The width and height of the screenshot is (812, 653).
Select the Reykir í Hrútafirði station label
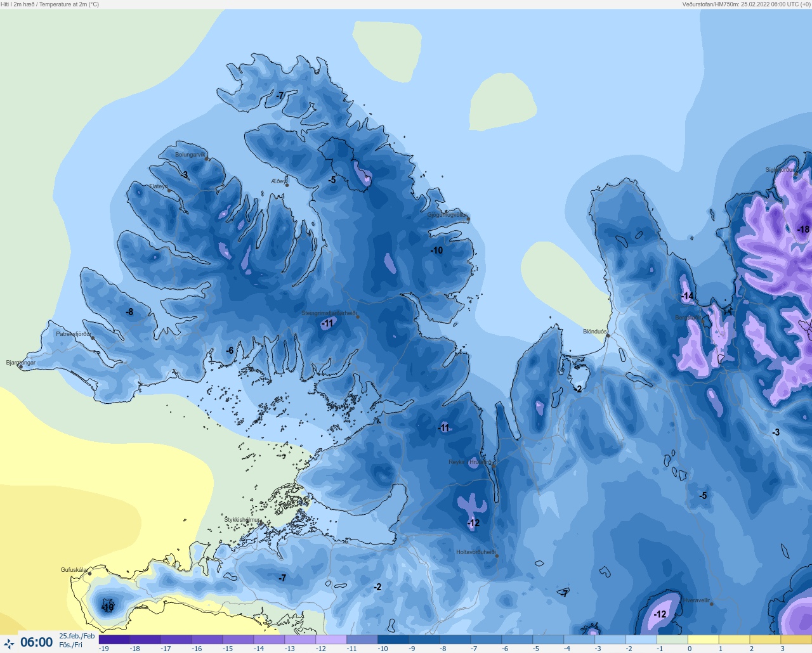(470, 462)
